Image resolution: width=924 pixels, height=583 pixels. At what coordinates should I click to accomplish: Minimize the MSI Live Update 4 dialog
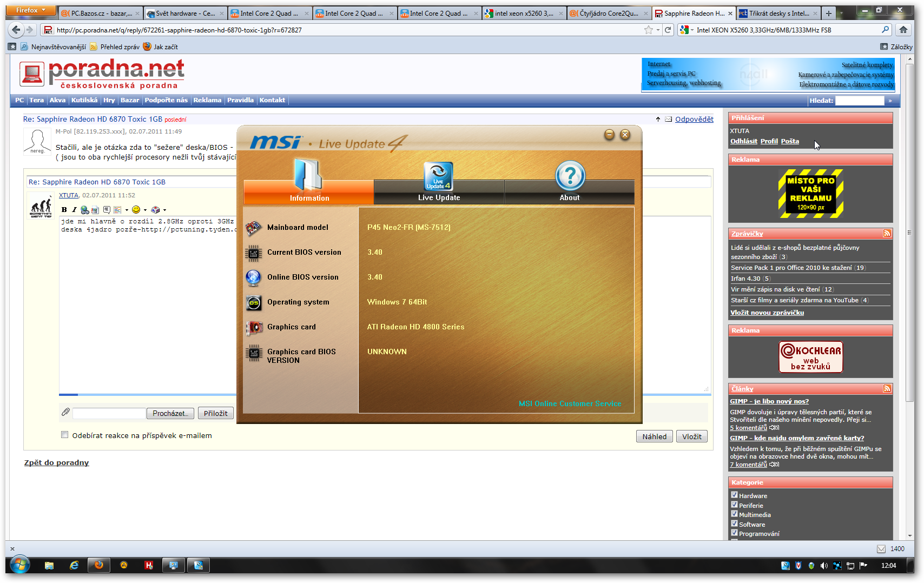(x=609, y=135)
